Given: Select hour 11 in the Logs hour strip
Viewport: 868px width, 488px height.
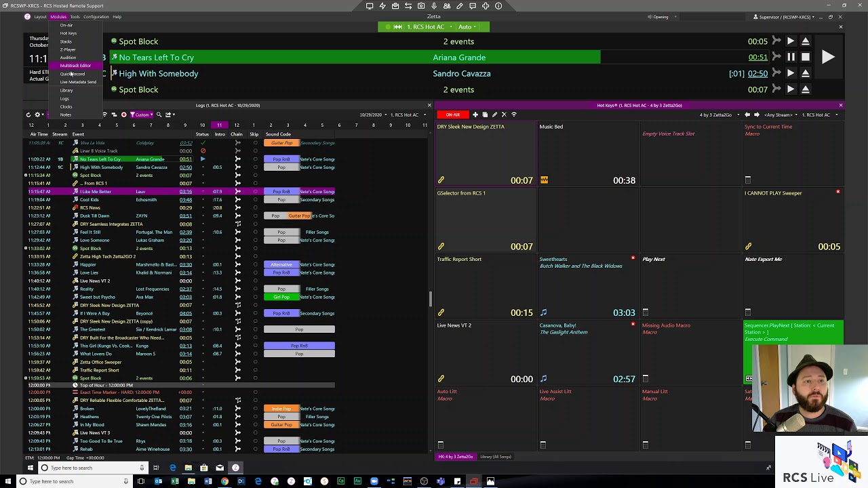Looking at the screenshot, I should (x=219, y=125).
